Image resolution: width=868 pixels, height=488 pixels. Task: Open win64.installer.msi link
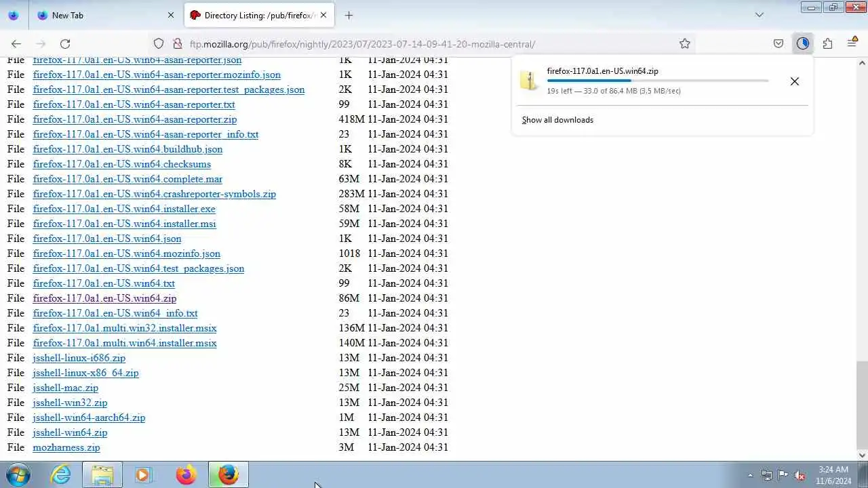[x=124, y=224]
